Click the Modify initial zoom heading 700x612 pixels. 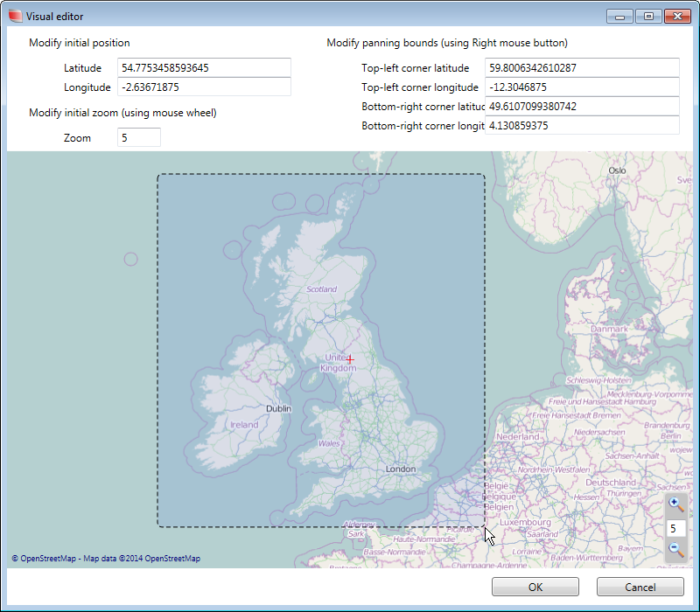(122, 113)
